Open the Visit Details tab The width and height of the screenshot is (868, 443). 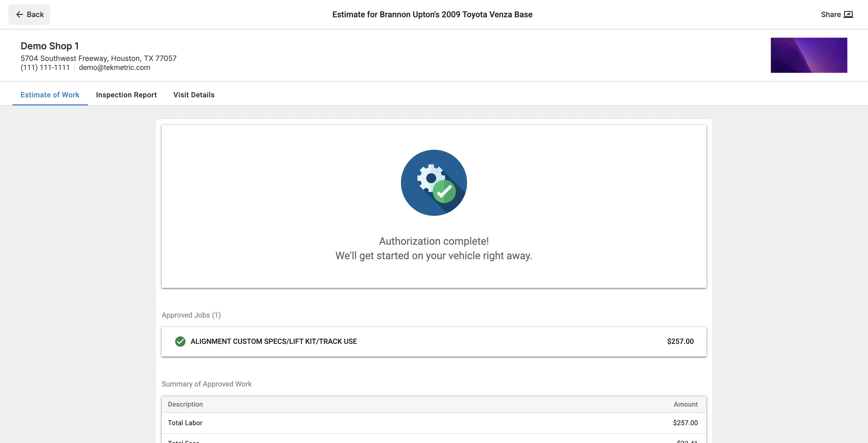point(194,95)
